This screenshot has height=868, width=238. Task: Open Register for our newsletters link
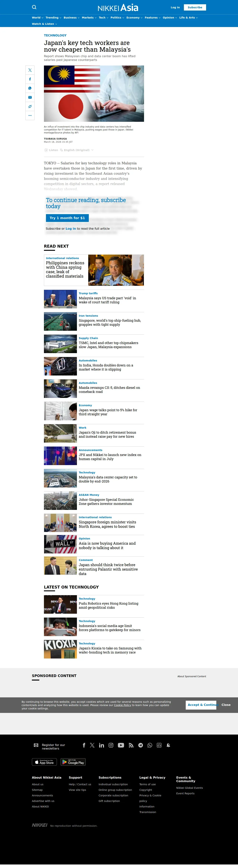[x=53, y=747]
